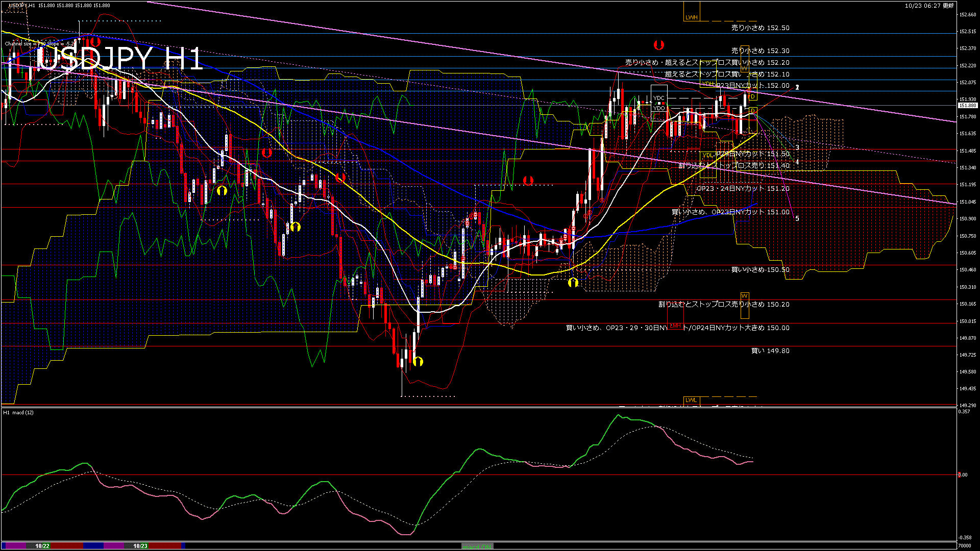Click the LWL last-week-low marker box
Image resolution: width=980 pixels, height=551 pixels.
(x=691, y=400)
